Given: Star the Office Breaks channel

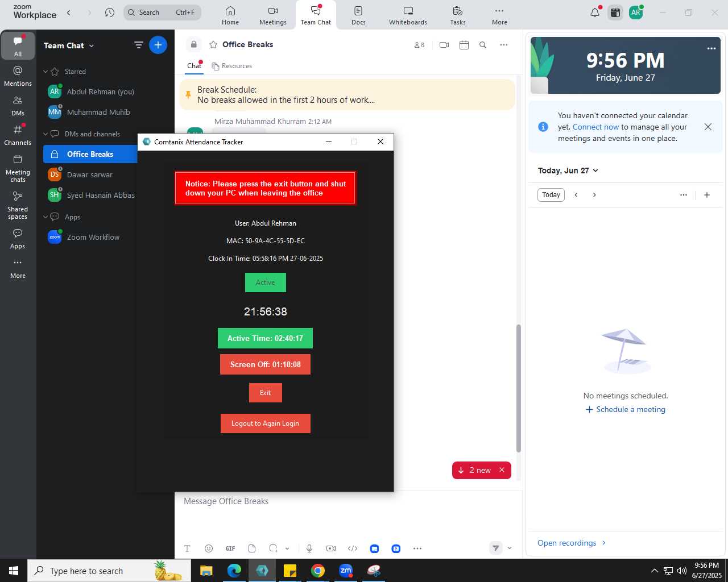Looking at the screenshot, I should click(213, 44).
